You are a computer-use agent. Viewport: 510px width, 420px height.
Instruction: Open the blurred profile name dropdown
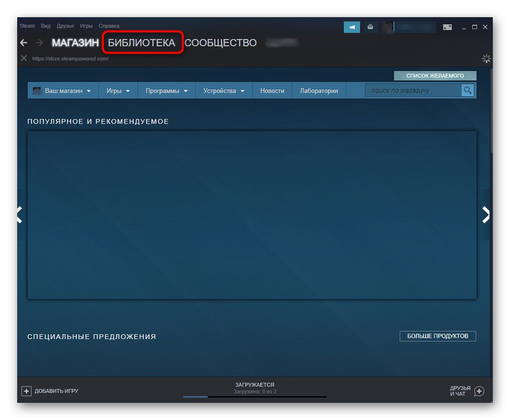tap(415, 27)
